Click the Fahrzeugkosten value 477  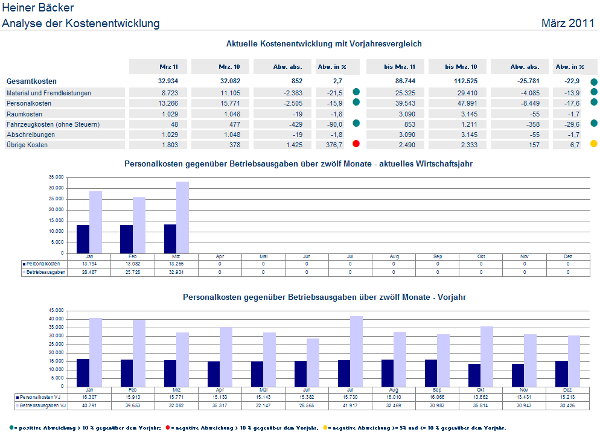(235, 124)
